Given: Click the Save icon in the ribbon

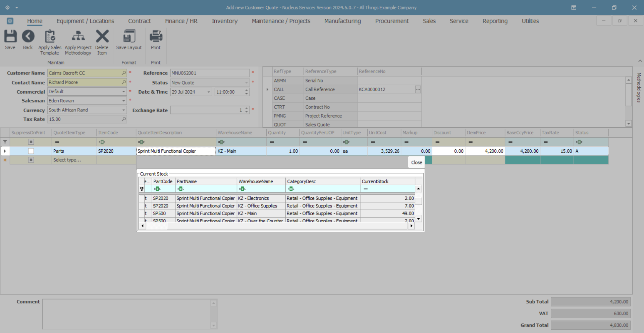Looking at the screenshot, I should 10,37.
